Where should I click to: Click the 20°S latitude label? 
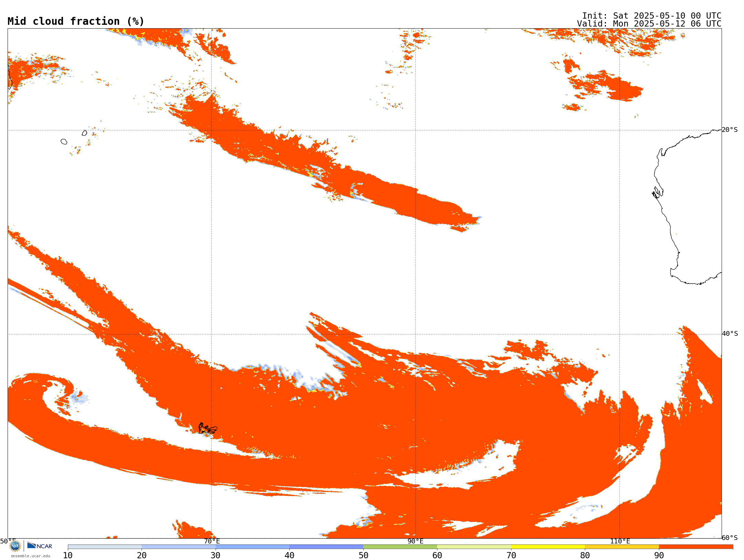coord(730,130)
